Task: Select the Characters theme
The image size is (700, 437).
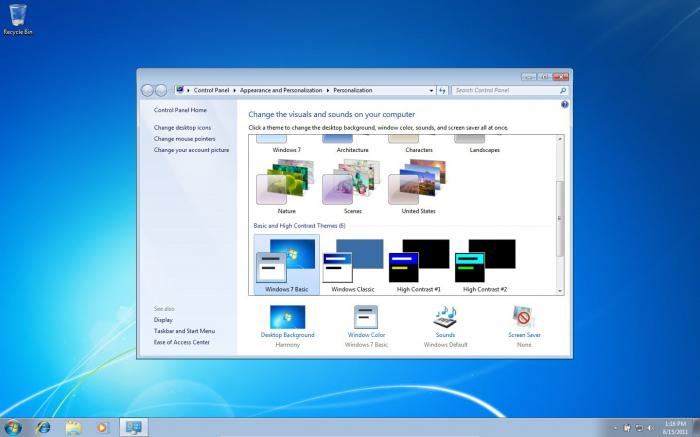Action: [x=418, y=145]
